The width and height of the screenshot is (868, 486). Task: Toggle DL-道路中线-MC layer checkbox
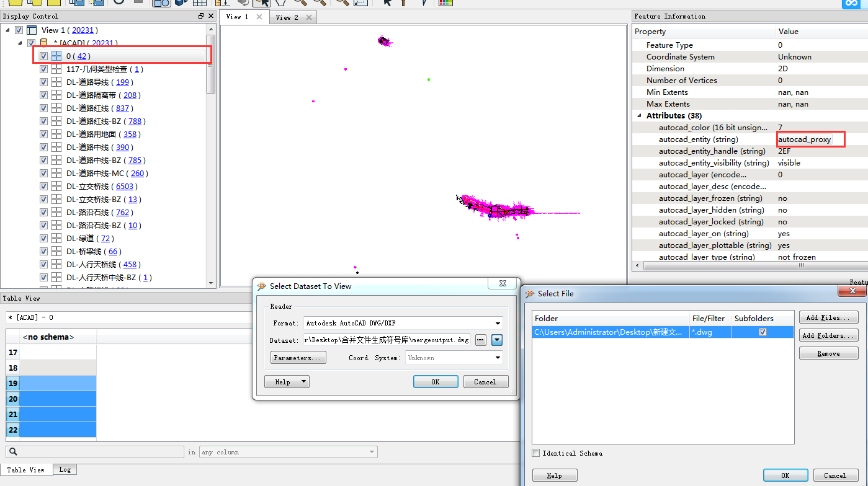(43, 173)
